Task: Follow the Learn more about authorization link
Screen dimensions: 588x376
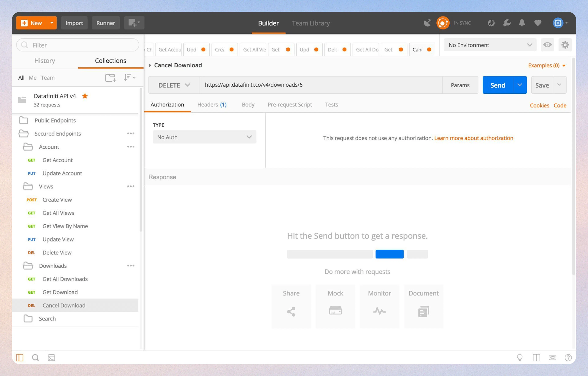Action: [474, 138]
